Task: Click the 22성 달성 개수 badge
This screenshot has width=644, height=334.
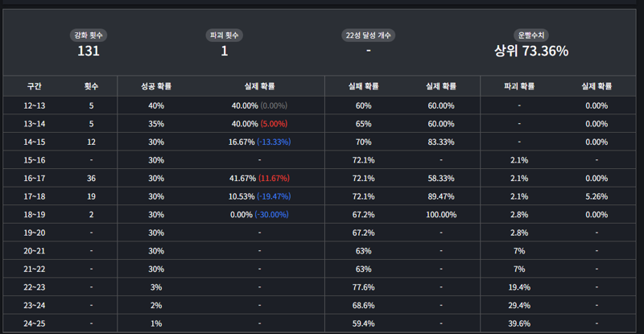Action: click(x=368, y=35)
